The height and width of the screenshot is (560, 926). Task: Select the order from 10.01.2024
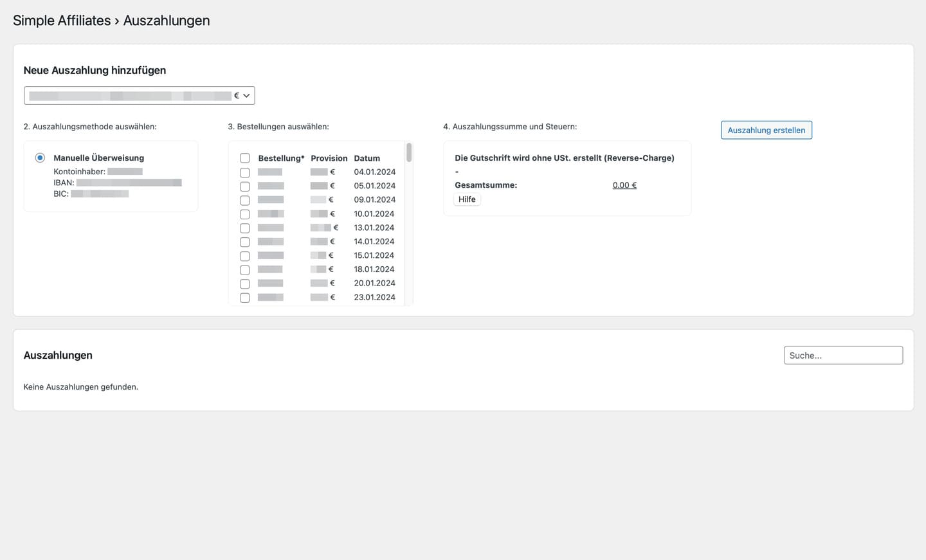[x=245, y=214]
